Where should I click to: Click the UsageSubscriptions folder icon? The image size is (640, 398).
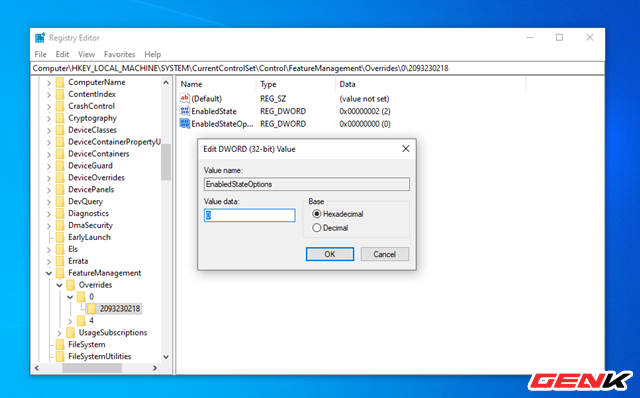(x=71, y=333)
